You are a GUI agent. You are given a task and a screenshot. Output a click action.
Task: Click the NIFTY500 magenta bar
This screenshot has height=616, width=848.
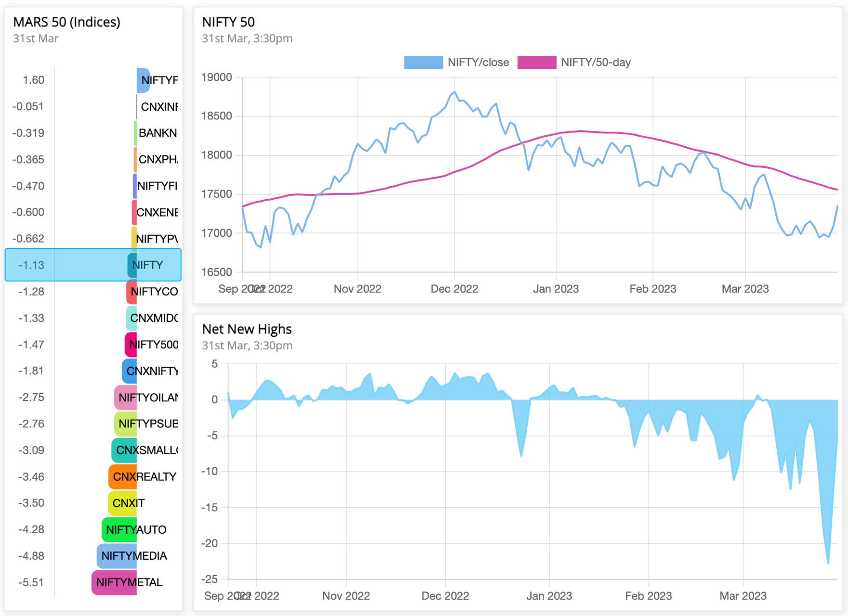pyautogui.click(x=130, y=344)
